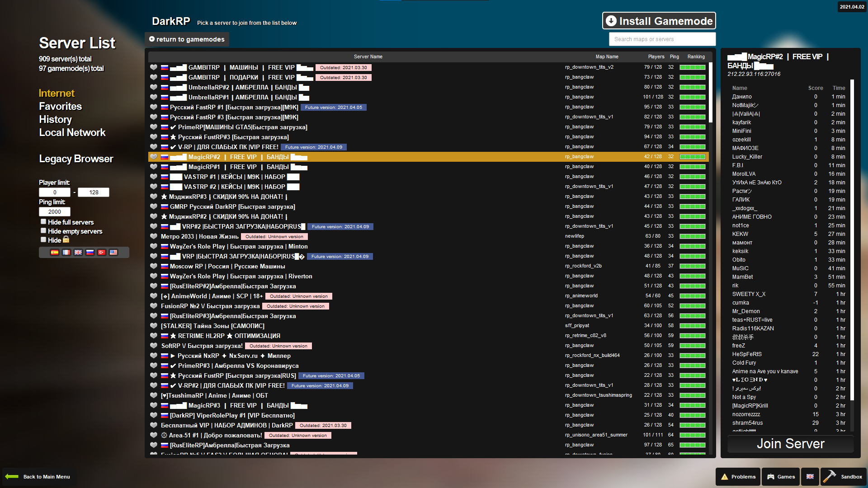Screen dimensions: 868x488
Task: Click the USA flag filter icon
Action: pos(113,253)
